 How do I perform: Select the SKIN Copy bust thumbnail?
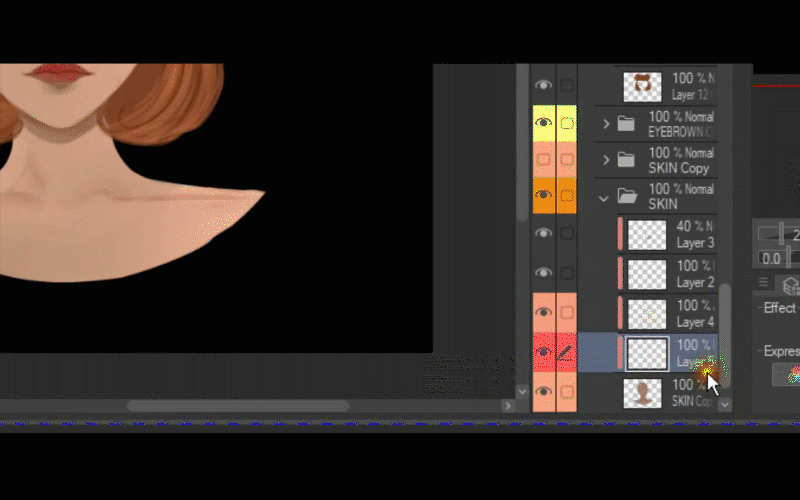coord(642,393)
